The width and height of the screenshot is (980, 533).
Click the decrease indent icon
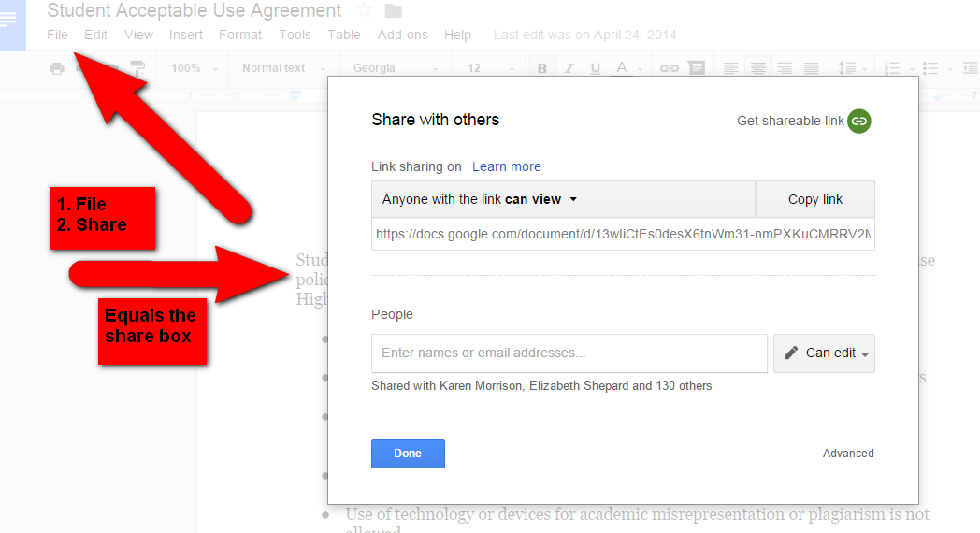tap(971, 68)
